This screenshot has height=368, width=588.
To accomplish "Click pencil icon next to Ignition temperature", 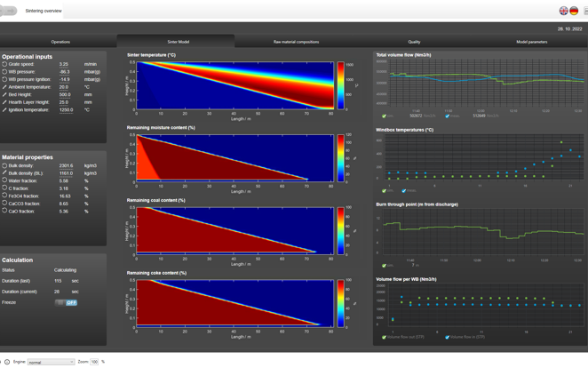I will [x=4, y=110].
